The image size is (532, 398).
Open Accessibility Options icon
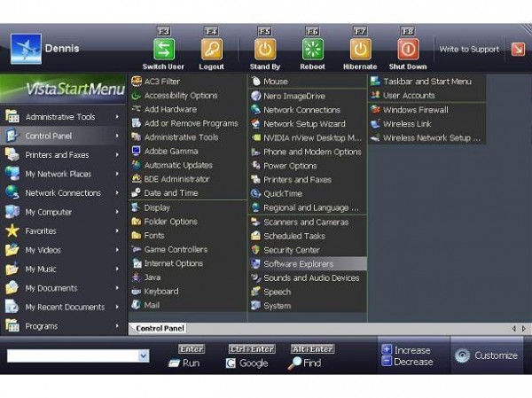[x=137, y=96]
